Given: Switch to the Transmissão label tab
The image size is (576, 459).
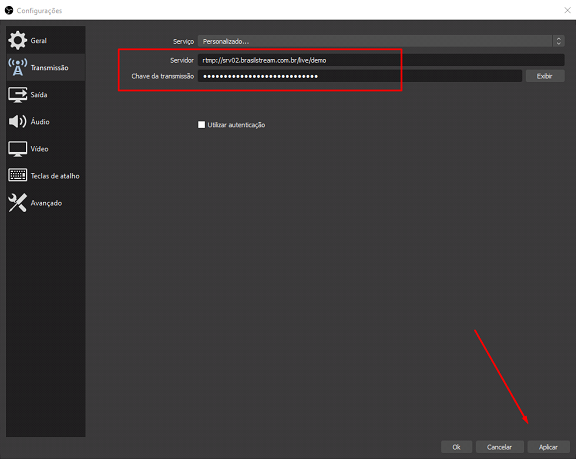Looking at the screenshot, I should pos(49,68).
